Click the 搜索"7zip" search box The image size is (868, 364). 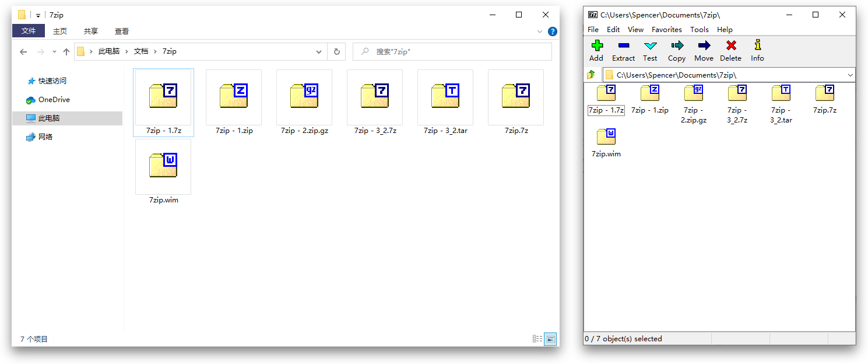(x=452, y=51)
